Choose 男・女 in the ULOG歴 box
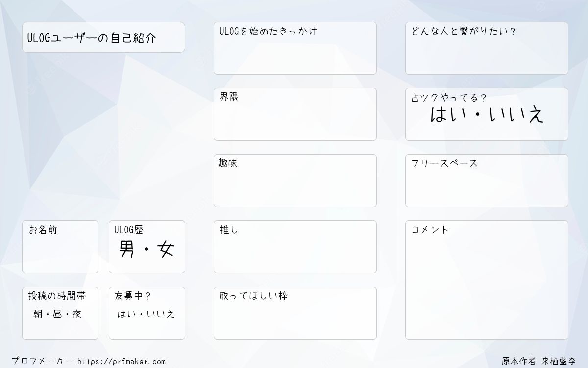588x368 pixels. click(x=147, y=250)
